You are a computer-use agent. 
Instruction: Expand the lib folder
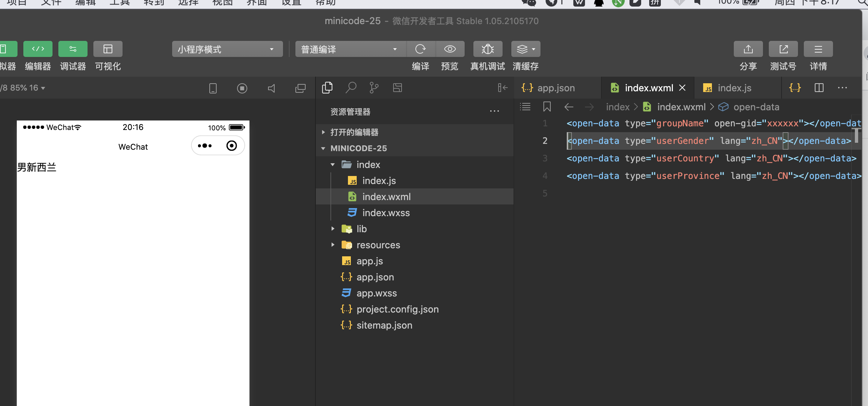pyautogui.click(x=361, y=229)
